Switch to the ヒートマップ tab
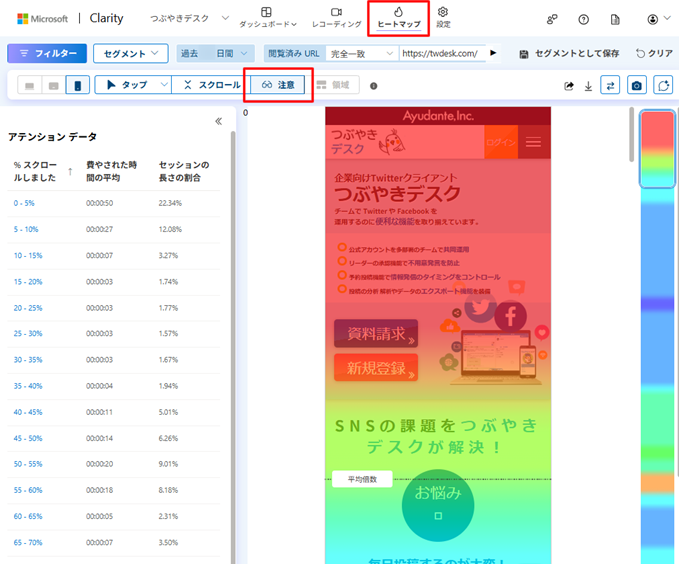 click(398, 18)
